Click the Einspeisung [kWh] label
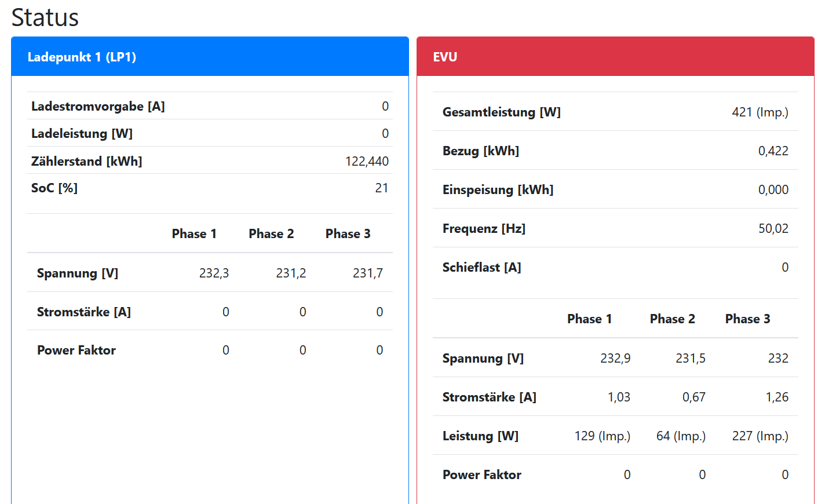 pos(498,189)
